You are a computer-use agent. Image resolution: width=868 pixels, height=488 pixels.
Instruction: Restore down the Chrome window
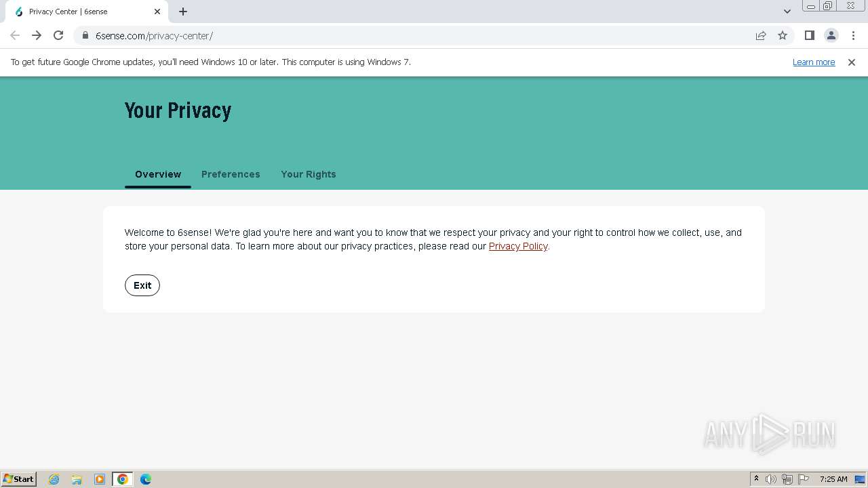(828, 6)
